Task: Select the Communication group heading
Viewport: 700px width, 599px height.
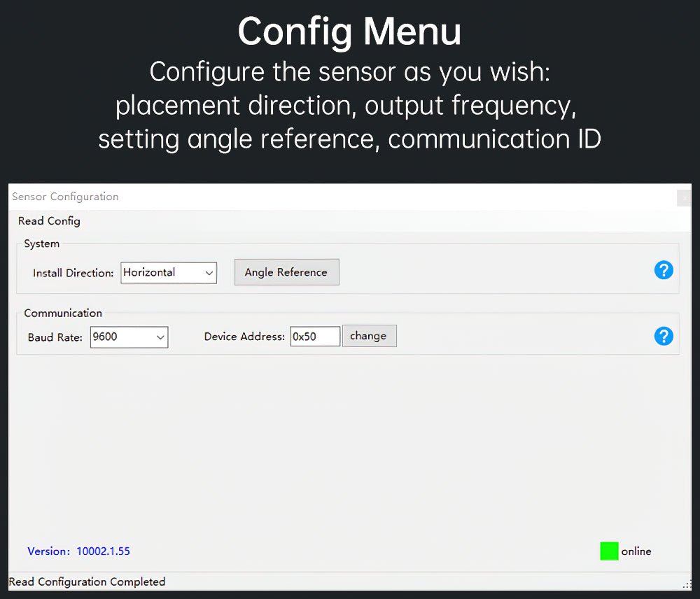Action: point(63,313)
